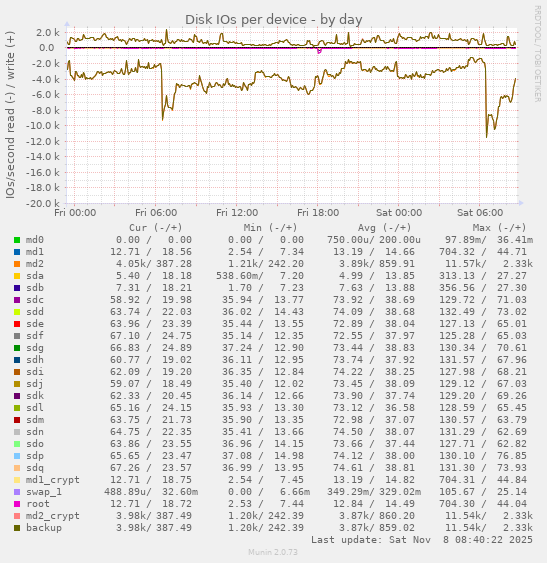
Task: Click the sda min value '538.60m/ 7.20'
Action: tap(260, 276)
